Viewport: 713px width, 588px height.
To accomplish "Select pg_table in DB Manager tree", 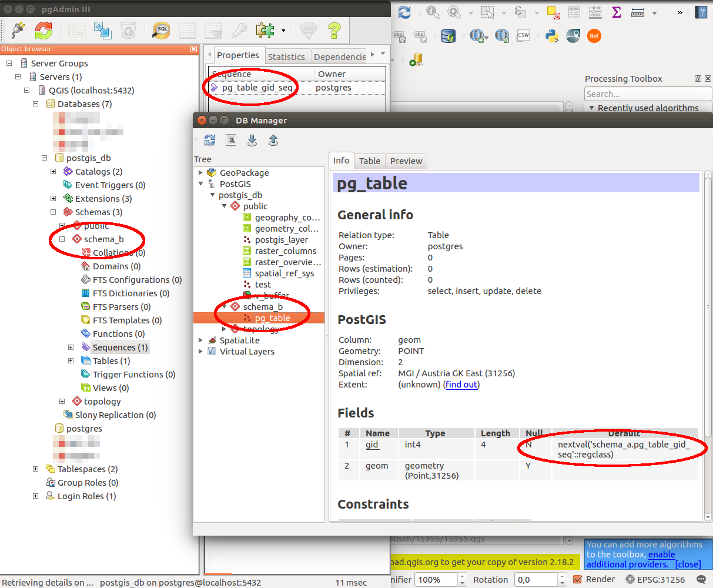I will (272, 318).
